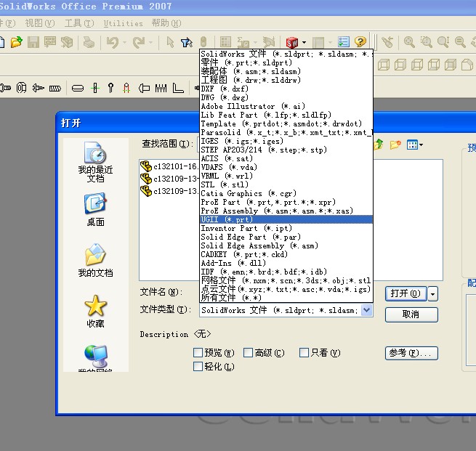Click the Undo arrow icon

pos(113,42)
